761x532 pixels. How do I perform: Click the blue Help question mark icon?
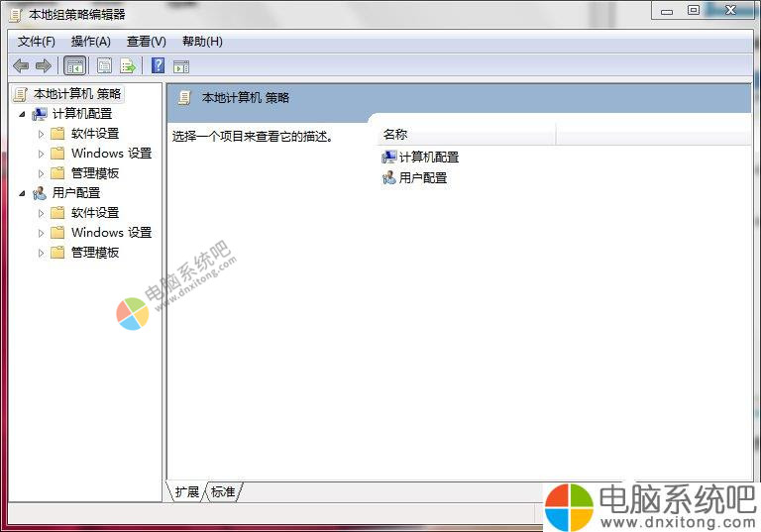[159, 65]
